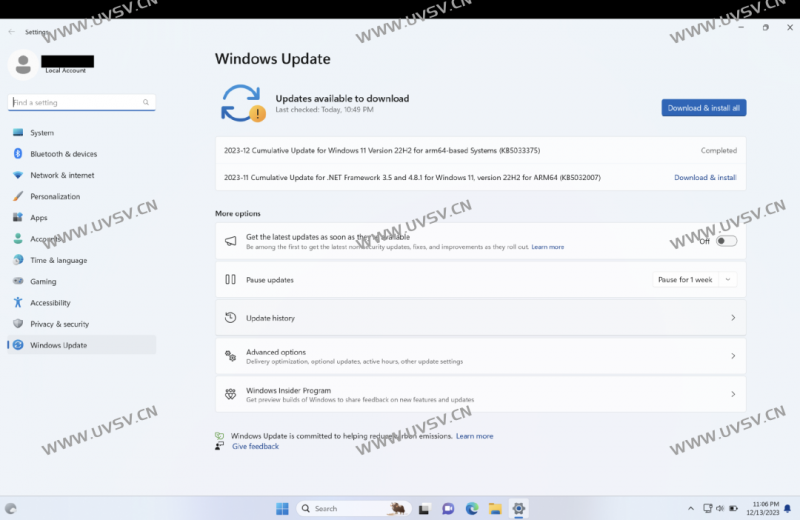This screenshot has height=520, width=800.
Task: Click the search magnifier in Find a setting
Action: coord(146,102)
